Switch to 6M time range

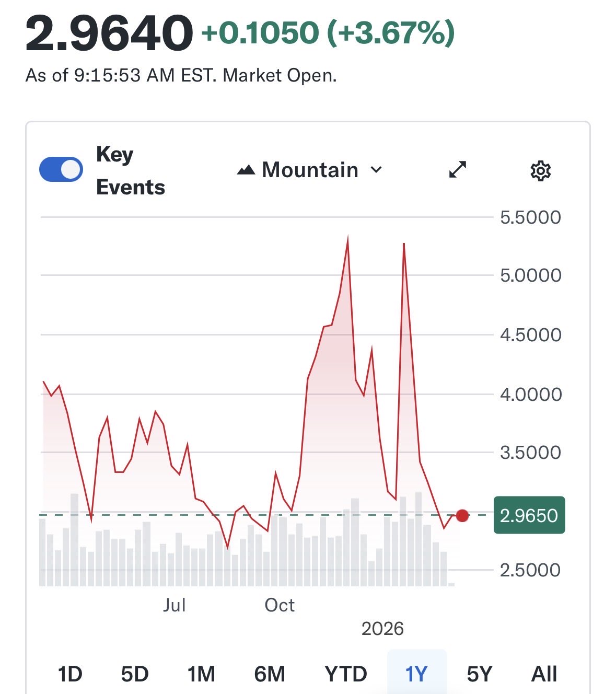tap(270, 674)
